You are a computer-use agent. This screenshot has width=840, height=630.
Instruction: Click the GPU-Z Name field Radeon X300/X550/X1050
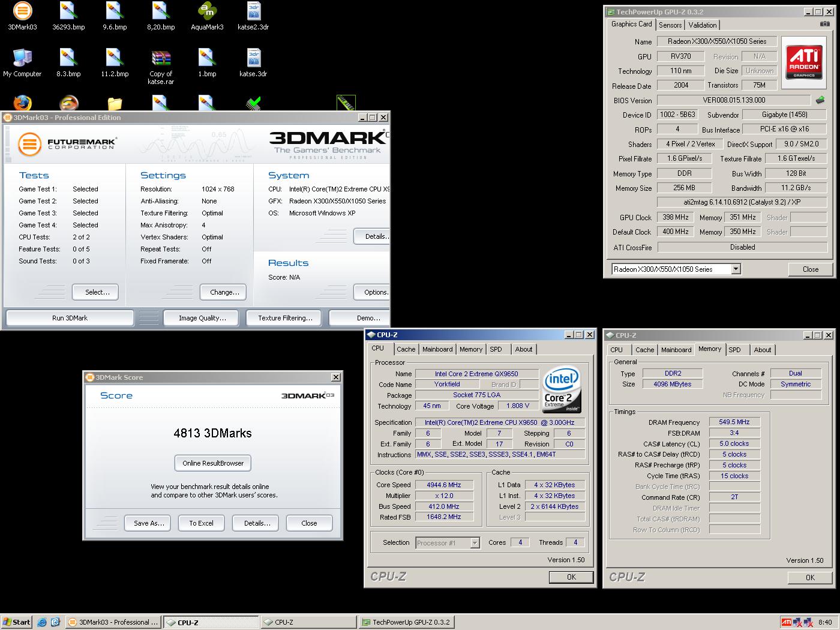(717, 41)
